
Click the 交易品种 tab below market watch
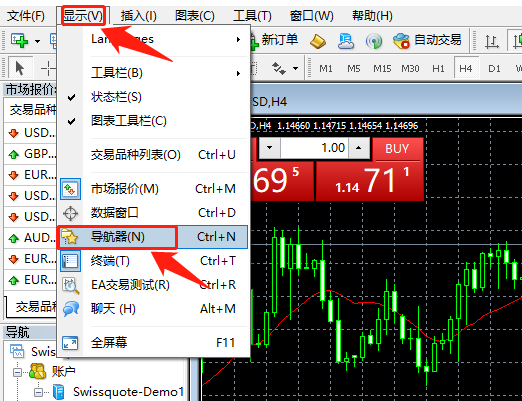pos(33,306)
